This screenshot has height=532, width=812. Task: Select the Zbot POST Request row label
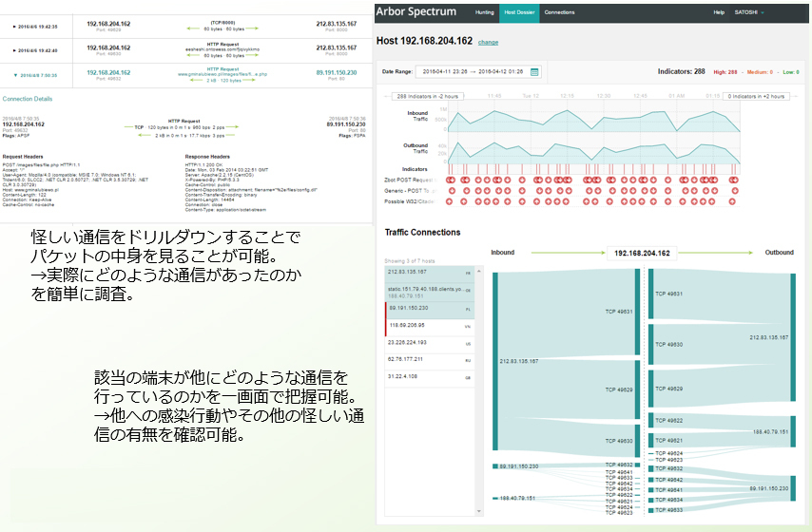point(410,180)
